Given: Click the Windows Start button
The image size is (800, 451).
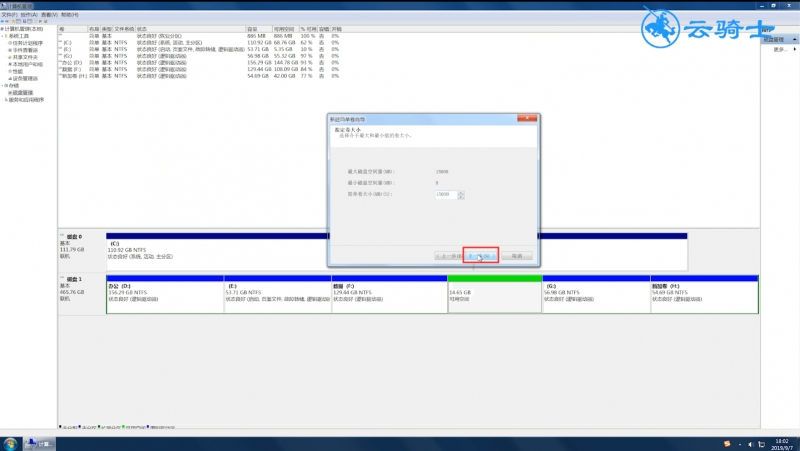Looking at the screenshot, I should tap(10, 442).
